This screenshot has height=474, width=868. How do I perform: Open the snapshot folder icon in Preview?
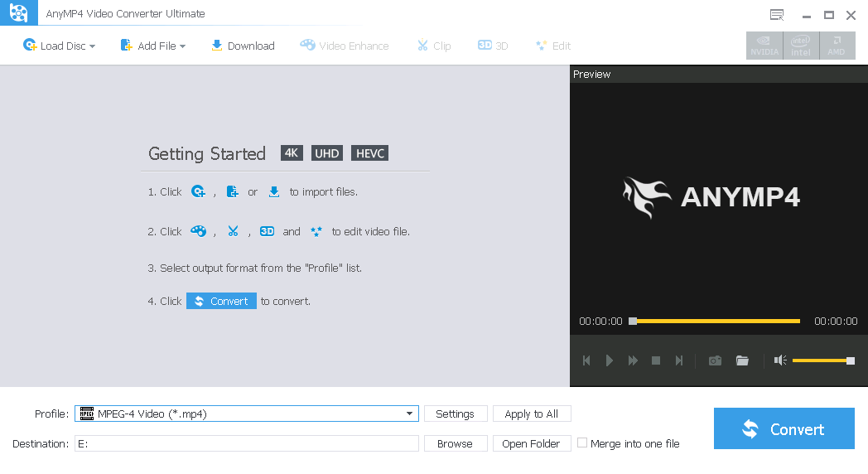pyautogui.click(x=742, y=361)
